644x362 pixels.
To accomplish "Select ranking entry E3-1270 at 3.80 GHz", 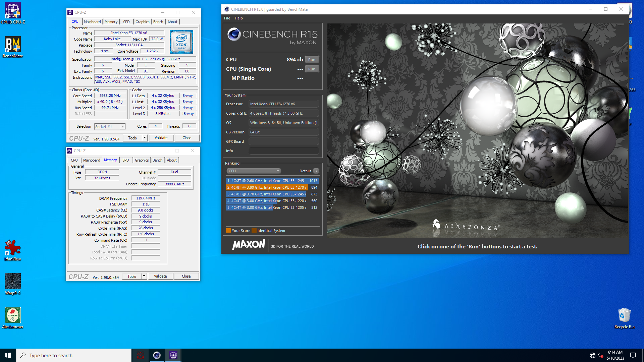I will point(272,187).
